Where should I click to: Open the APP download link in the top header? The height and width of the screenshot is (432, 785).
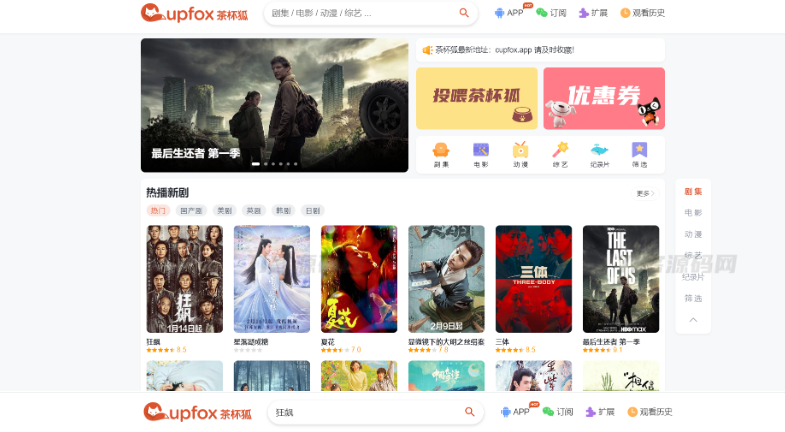(509, 13)
